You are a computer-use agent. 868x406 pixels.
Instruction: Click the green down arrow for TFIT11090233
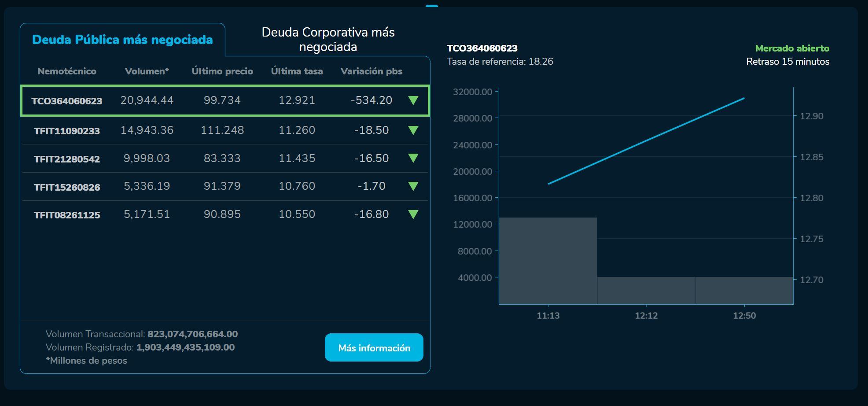[x=413, y=130]
